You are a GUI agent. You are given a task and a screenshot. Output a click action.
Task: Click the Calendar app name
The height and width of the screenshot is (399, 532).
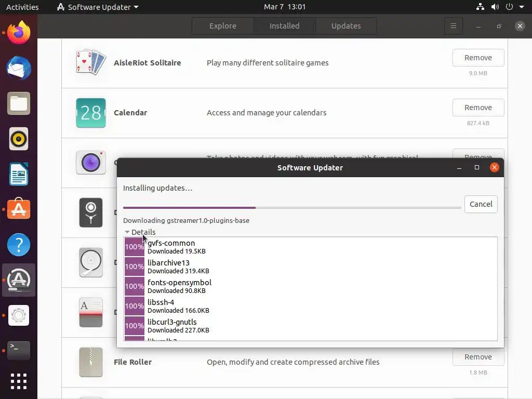(130, 113)
